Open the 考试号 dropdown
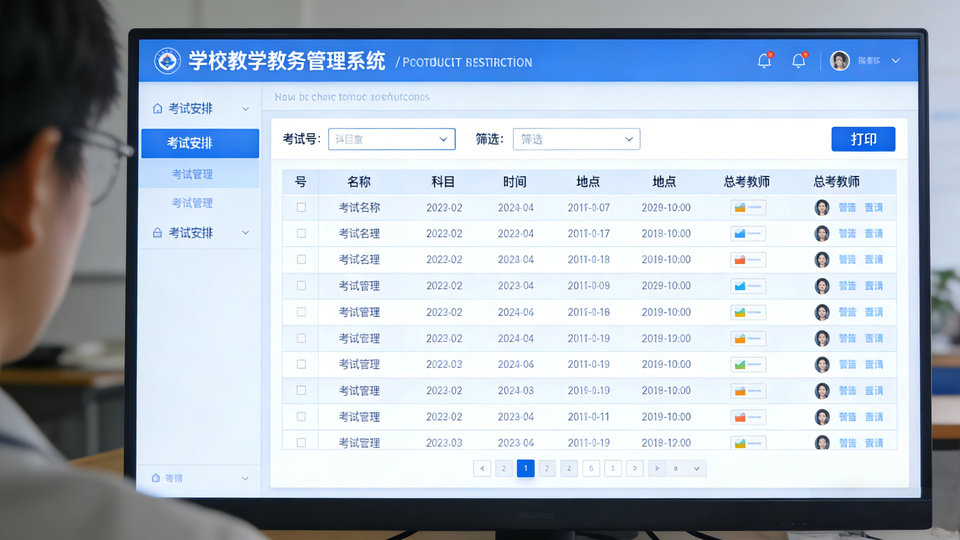 click(x=391, y=139)
